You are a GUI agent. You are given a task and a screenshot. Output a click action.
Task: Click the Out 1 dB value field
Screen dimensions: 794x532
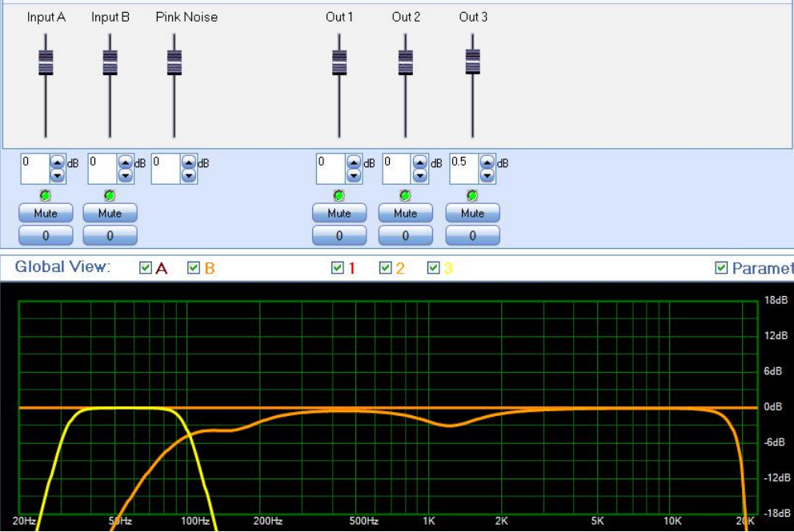[331, 169]
